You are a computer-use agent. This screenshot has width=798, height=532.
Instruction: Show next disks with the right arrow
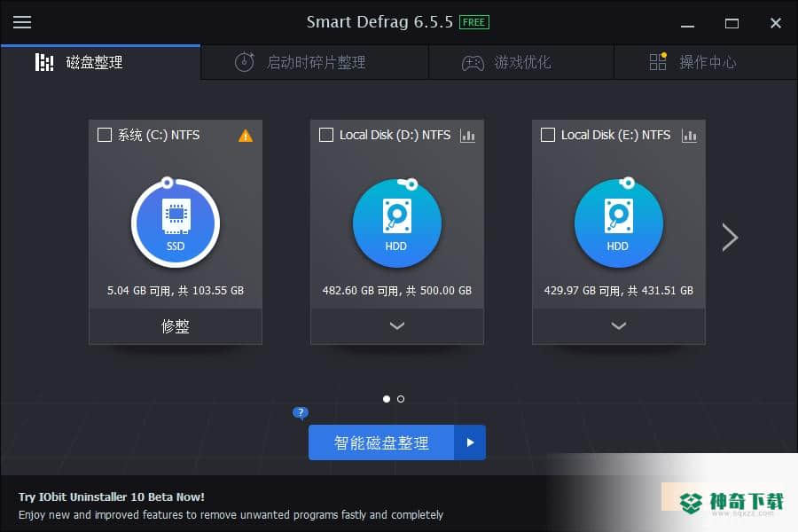pyautogui.click(x=730, y=238)
